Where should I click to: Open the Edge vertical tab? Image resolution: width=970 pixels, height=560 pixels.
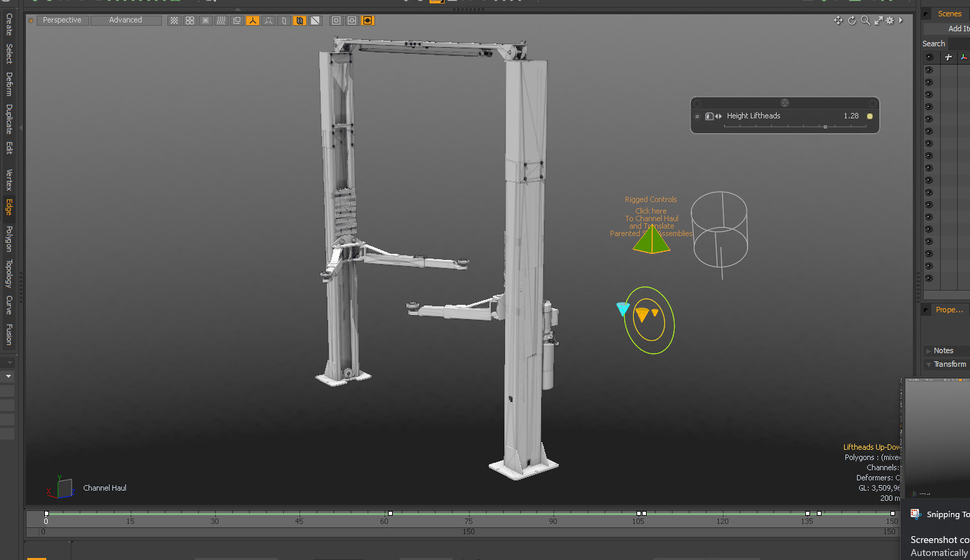(x=9, y=206)
